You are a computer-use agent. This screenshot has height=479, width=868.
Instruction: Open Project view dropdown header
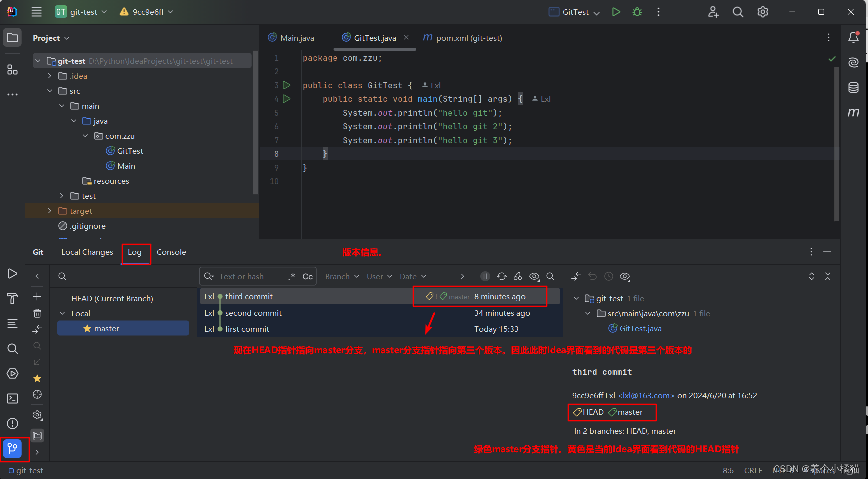coord(51,38)
